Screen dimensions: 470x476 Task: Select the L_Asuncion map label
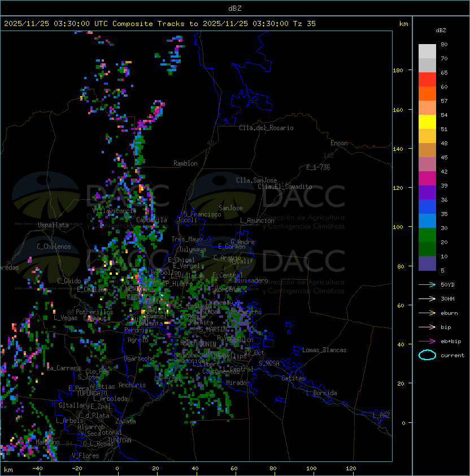click(x=257, y=220)
